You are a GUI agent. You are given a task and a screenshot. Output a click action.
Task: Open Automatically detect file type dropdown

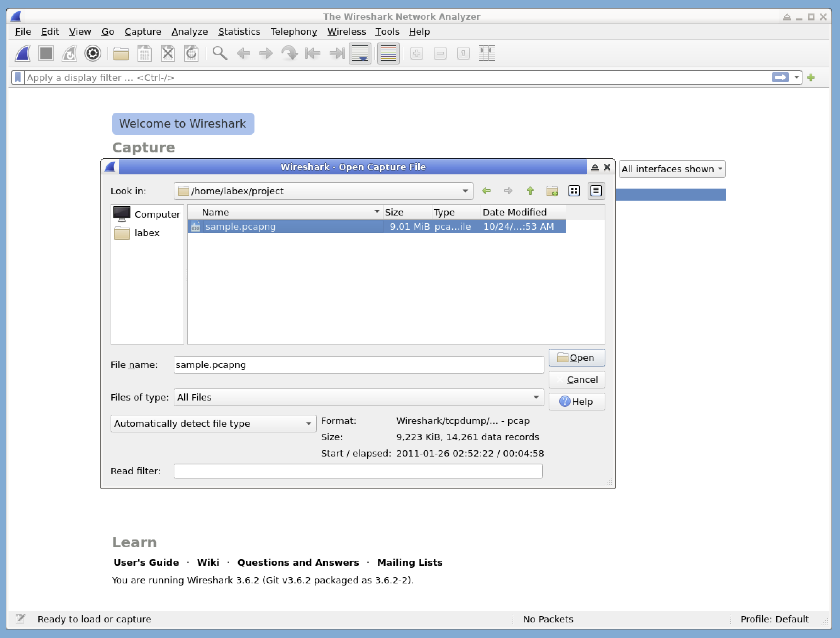pyautogui.click(x=213, y=424)
